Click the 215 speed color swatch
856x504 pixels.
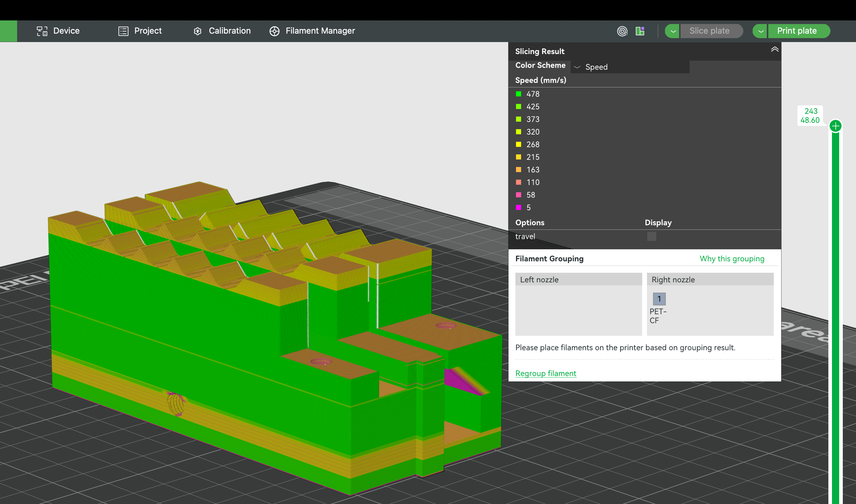518,157
